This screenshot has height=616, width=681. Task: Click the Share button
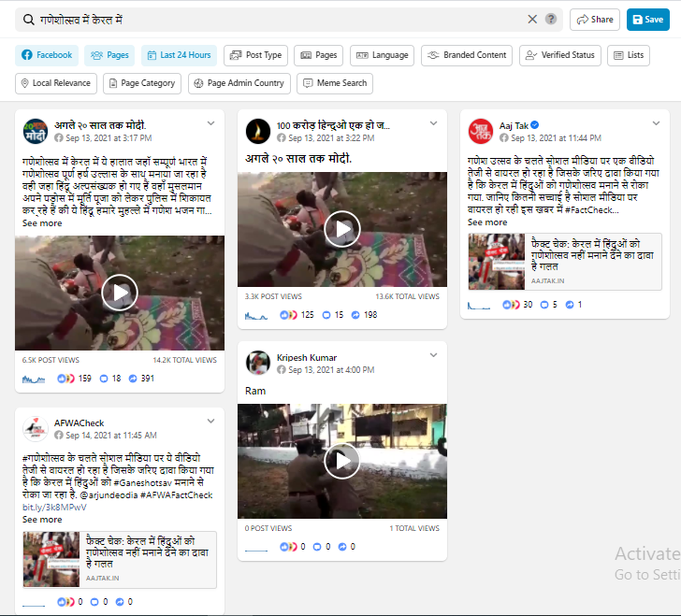click(595, 20)
